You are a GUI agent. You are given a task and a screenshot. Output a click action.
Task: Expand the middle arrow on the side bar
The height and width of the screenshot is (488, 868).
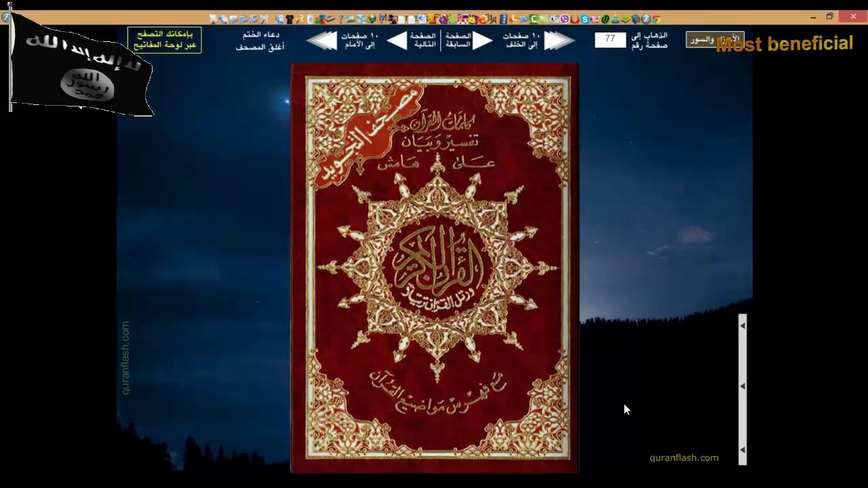743,386
